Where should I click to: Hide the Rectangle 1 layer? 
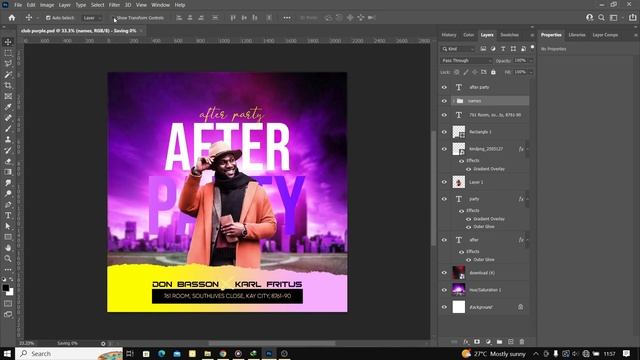coord(444,132)
